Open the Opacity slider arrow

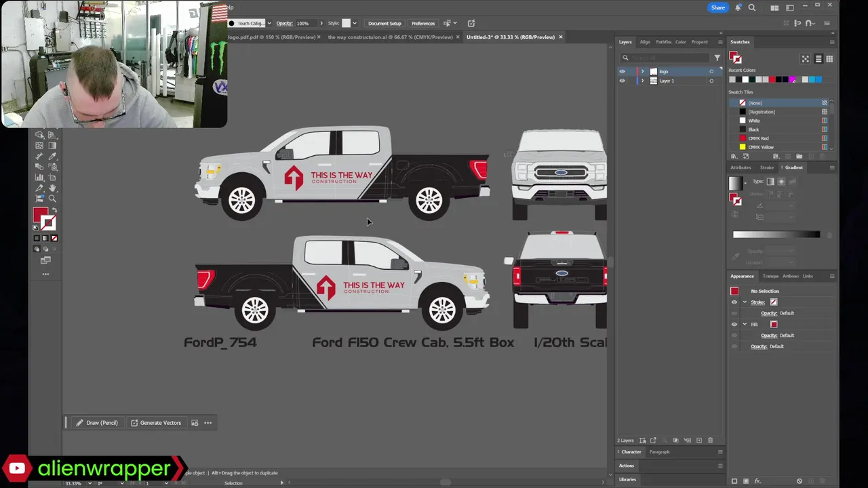[321, 23]
